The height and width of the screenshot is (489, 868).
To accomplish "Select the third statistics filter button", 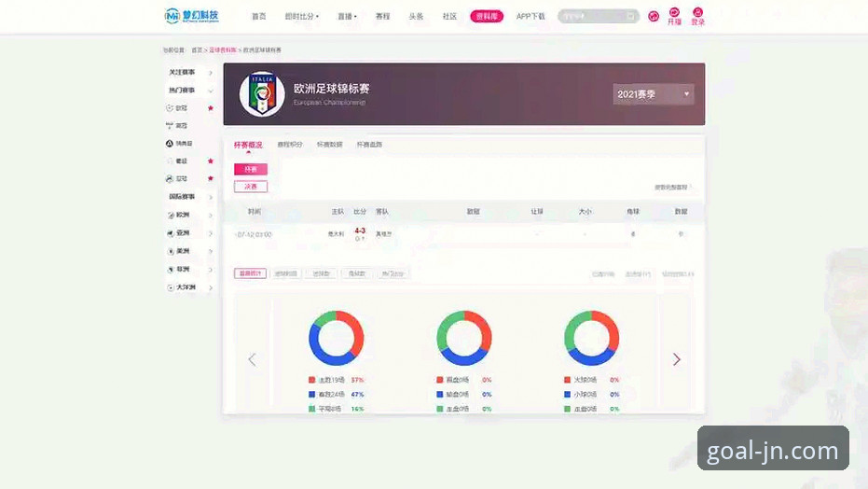I will click(321, 273).
